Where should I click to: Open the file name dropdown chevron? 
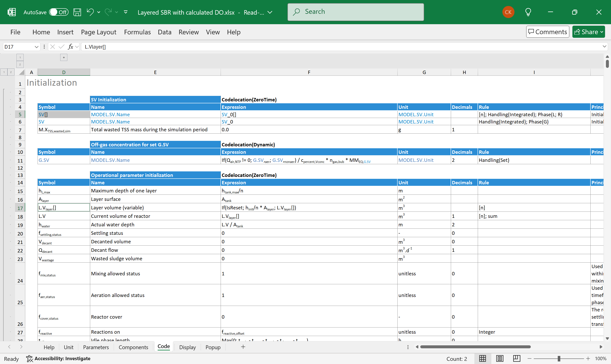pos(270,12)
